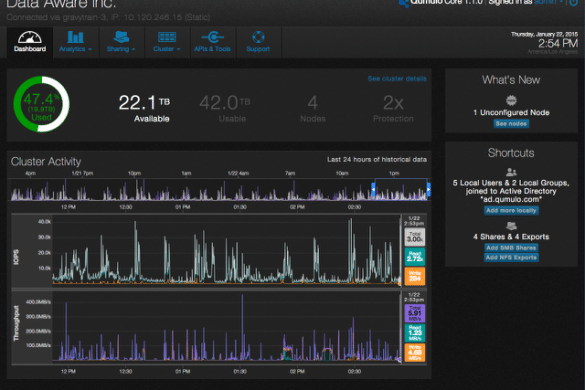Click the Cluster Activity heading
585x390 pixels.
[46, 161]
